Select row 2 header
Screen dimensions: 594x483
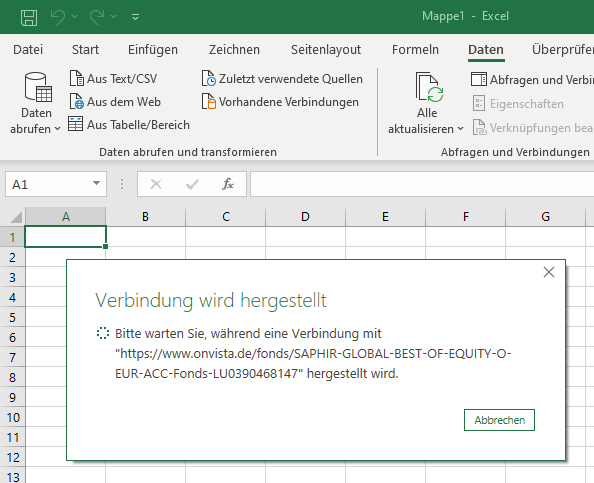click(x=13, y=257)
